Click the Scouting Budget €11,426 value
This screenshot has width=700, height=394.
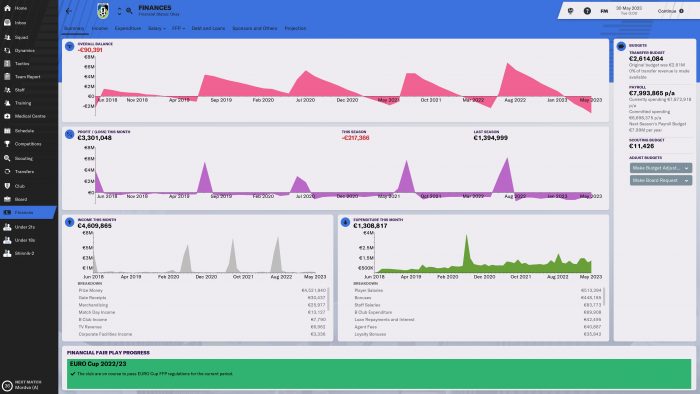(x=642, y=146)
